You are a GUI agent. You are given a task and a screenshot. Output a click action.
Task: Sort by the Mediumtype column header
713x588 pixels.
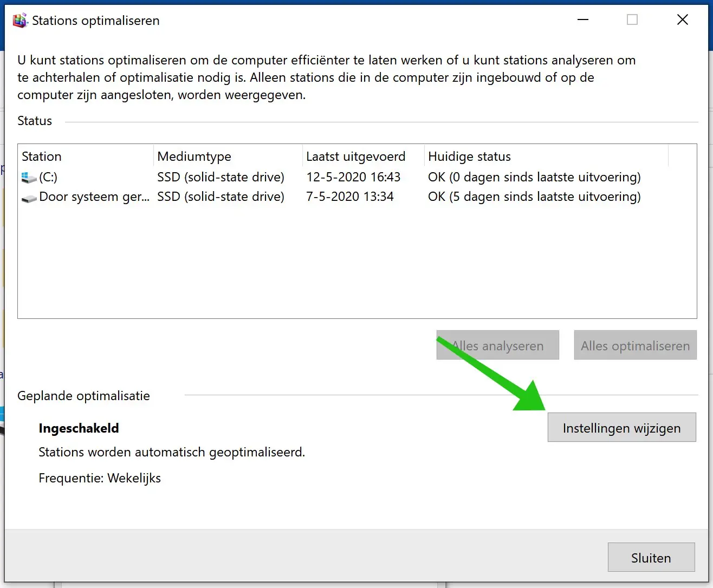(x=228, y=156)
